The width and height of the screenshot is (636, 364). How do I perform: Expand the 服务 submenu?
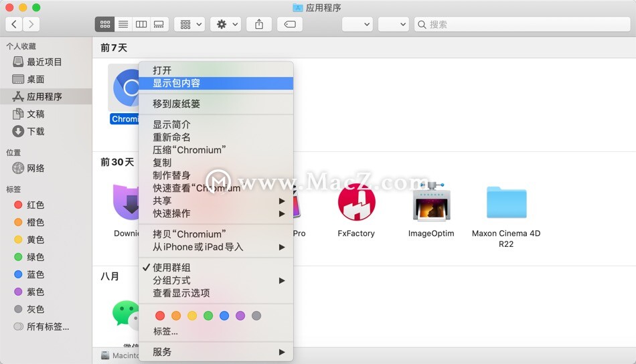[x=216, y=352]
